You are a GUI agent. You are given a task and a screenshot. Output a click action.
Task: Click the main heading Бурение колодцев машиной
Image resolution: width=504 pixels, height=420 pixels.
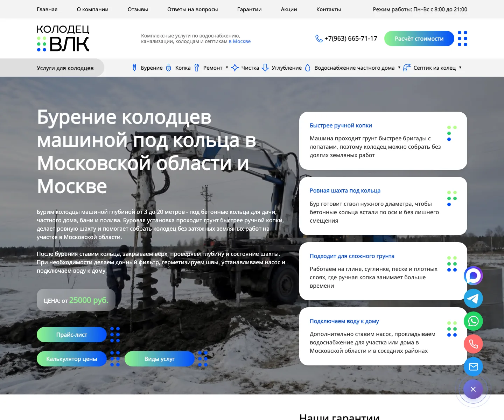click(147, 151)
